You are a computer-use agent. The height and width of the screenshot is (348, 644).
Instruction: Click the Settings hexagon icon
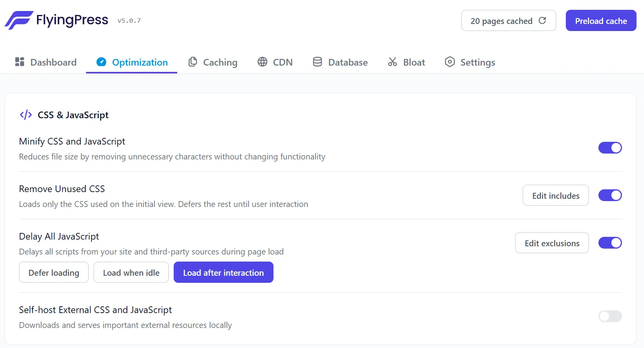point(450,62)
